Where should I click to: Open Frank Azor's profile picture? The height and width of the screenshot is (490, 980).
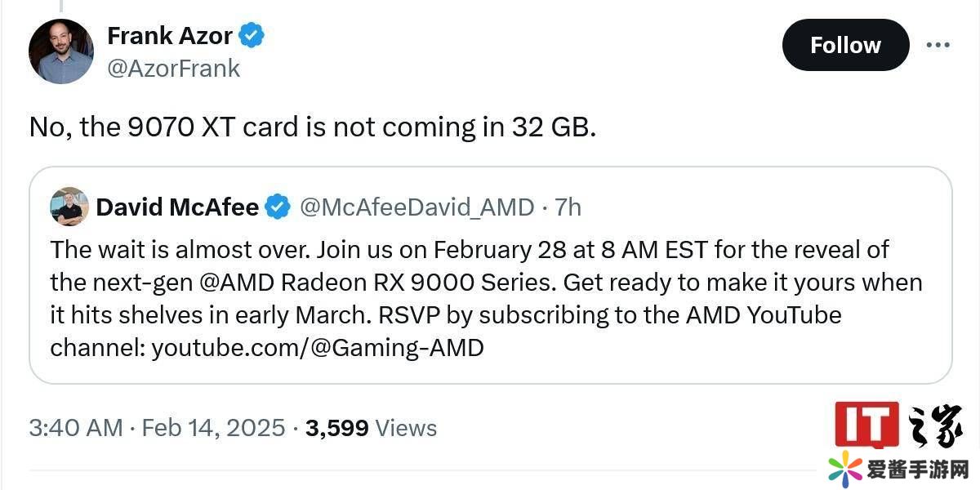click(60, 51)
